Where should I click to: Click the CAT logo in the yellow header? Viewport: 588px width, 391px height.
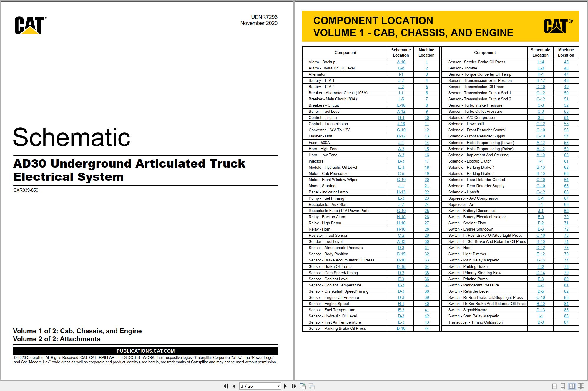pyautogui.click(x=558, y=26)
